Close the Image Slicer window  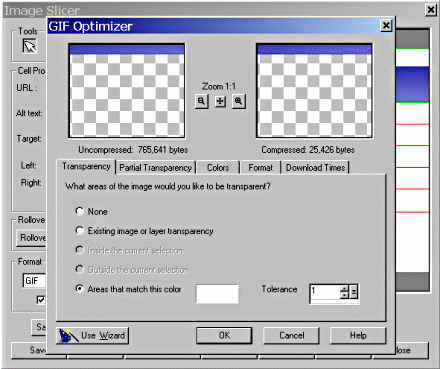[431, 10]
